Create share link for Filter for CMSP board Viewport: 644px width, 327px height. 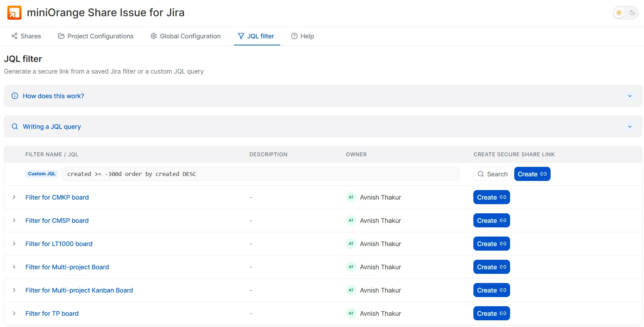[x=491, y=221]
